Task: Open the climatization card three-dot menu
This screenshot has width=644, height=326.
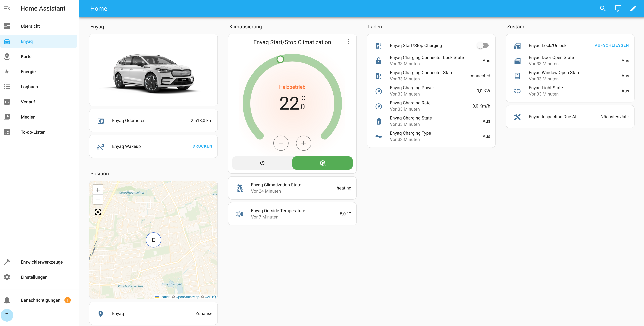Action: [x=349, y=42]
